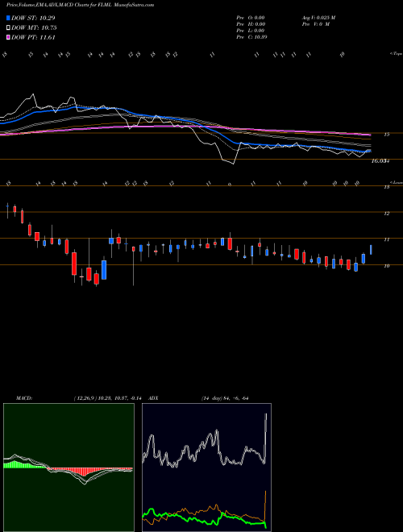
Task: Select the 'DOW MT: 10.75' legend text
Action: (34, 28)
